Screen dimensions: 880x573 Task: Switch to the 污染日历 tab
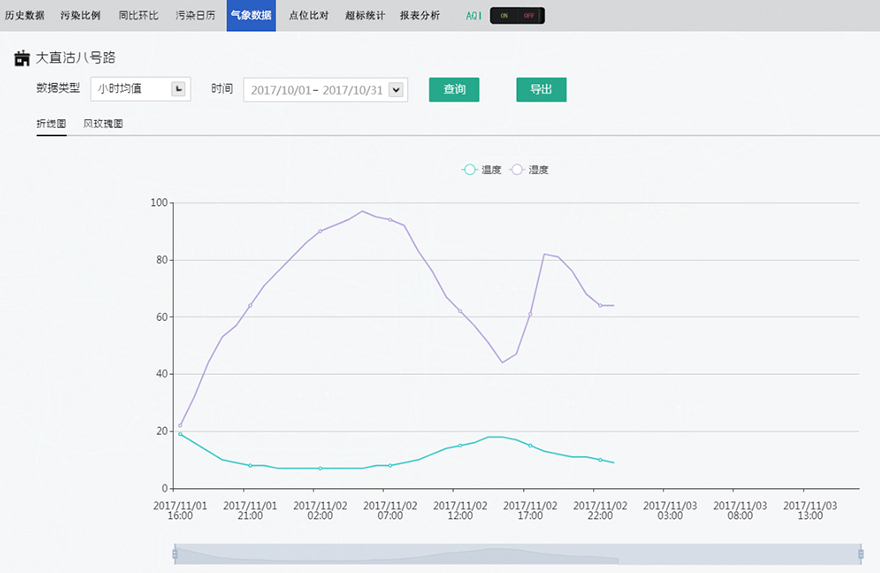pyautogui.click(x=195, y=16)
